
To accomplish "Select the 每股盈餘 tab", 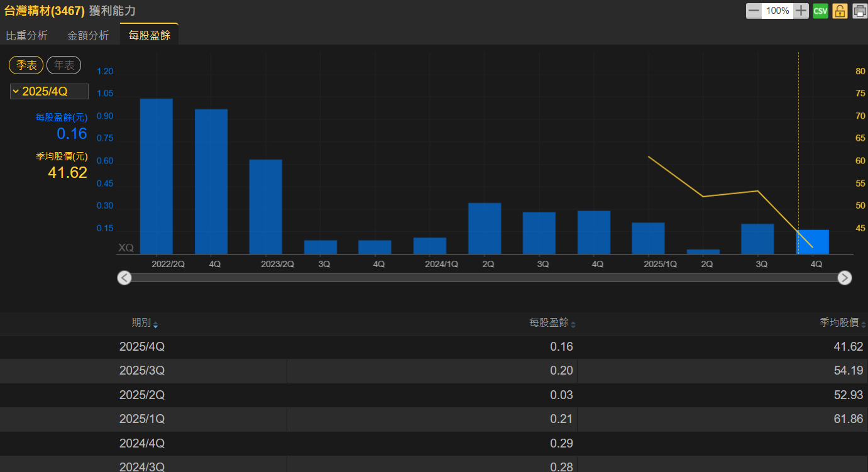I will pyautogui.click(x=149, y=36).
